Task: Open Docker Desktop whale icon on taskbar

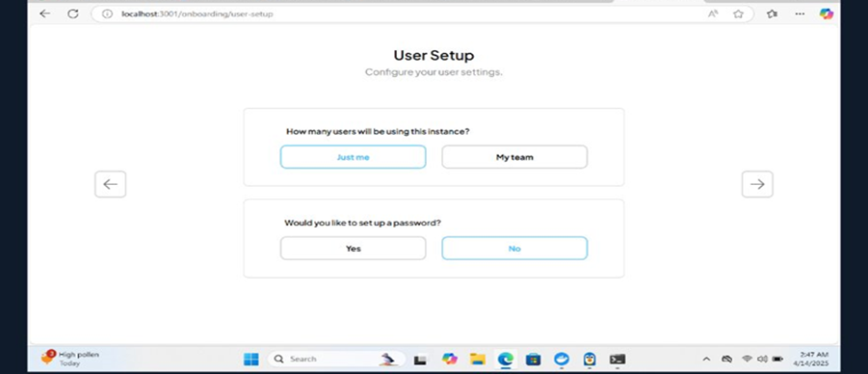Action: tap(562, 359)
